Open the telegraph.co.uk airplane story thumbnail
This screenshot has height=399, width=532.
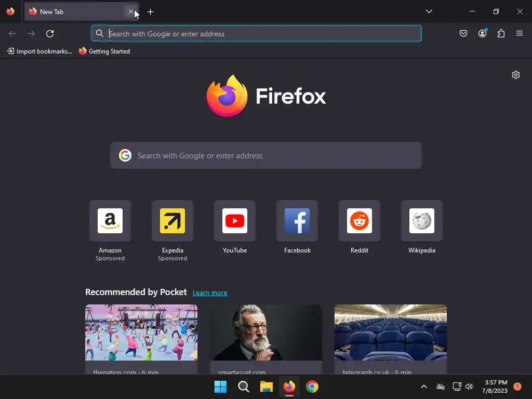pos(391,332)
